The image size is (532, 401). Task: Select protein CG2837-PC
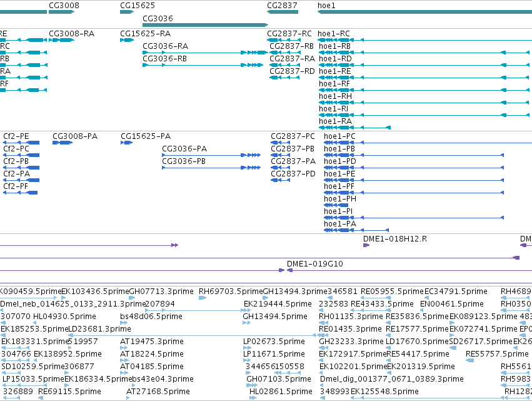pos(293,136)
